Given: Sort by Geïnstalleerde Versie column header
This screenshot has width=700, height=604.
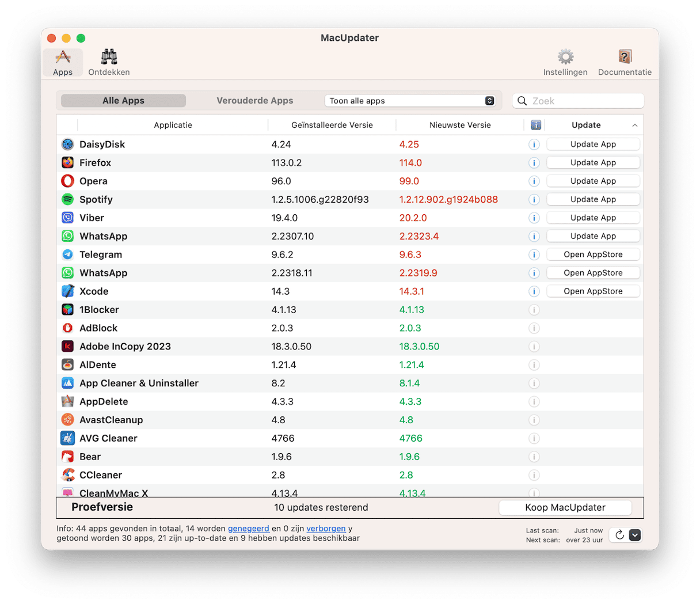Looking at the screenshot, I should click(x=332, y=125).
